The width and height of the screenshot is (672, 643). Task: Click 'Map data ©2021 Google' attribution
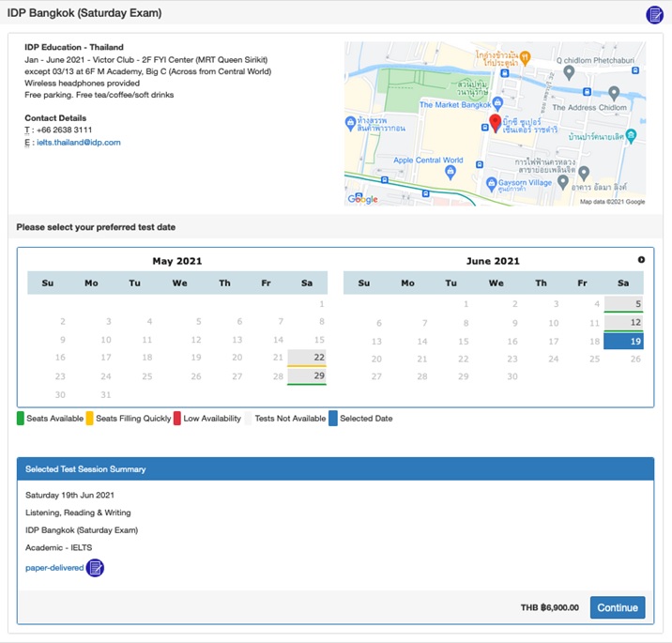613,202
